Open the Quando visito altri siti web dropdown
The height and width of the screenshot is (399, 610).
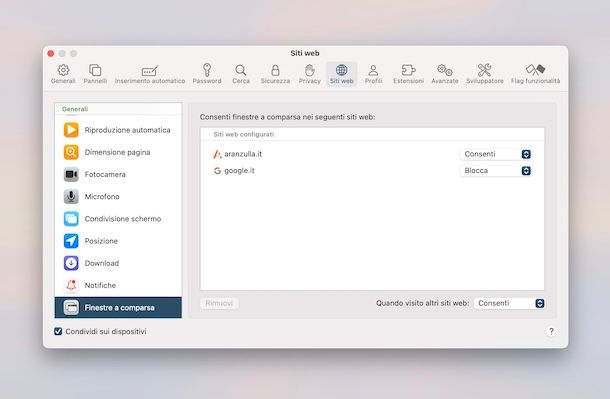click(509, 303)
